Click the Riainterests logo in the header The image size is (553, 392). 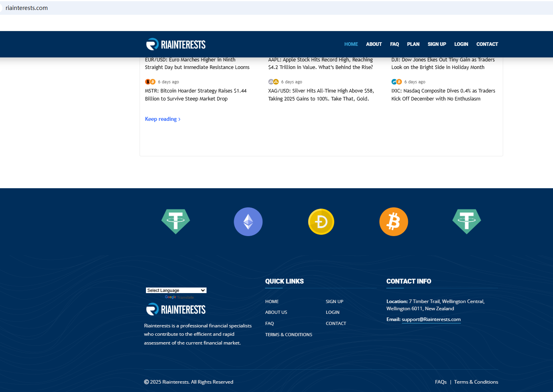(176, 44)
